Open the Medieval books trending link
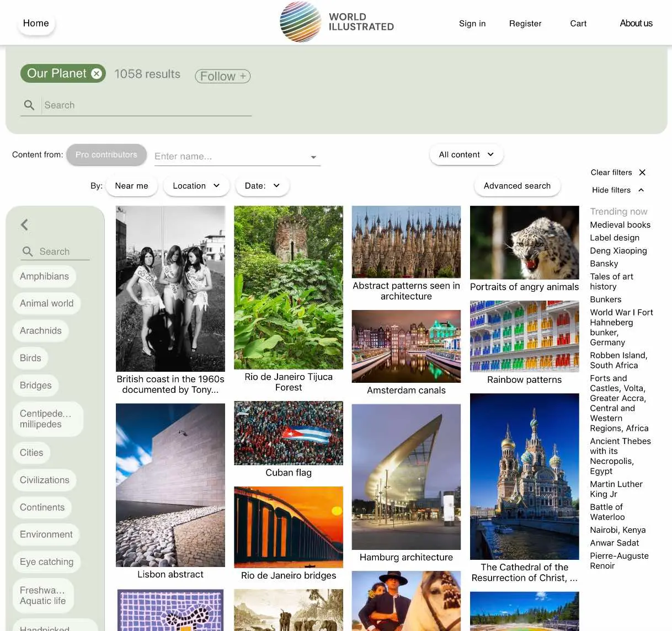Viewport: 672px width, 631px height. (x=620, y=225)
